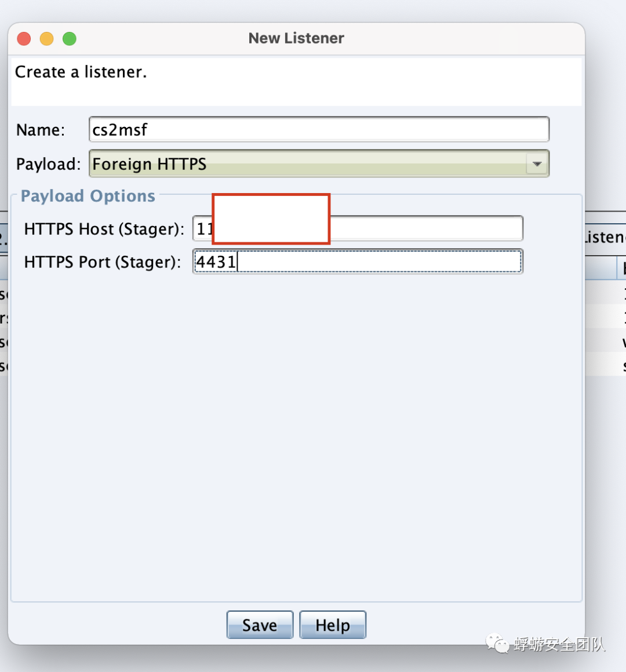Select the Foreign HTTPS payload combo box
Image resolution: width=626 pixels, height=672 pixels.
(307, 164)
